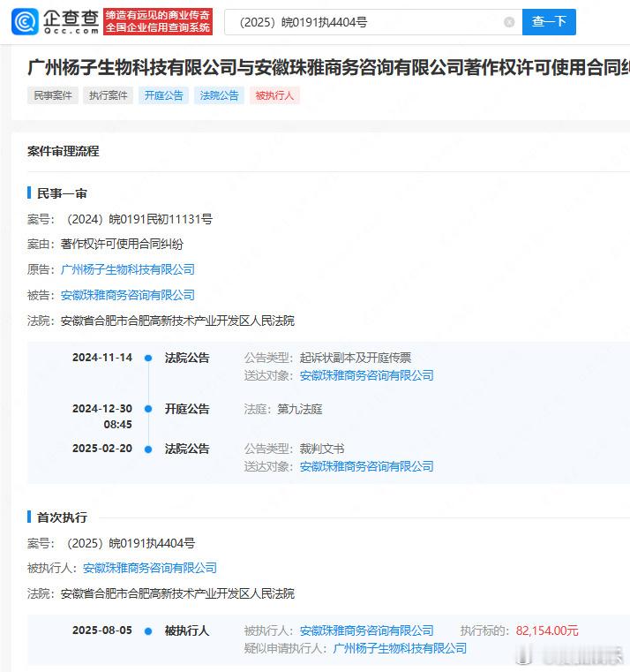Select the 法院公告 tag
Image resolution: width=630 pixels, height=672 pixels.
(219, 95)
